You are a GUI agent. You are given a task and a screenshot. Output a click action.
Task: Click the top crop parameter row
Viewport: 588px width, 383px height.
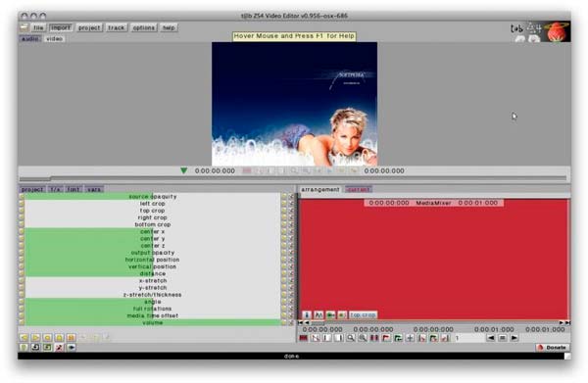point(153,211)
